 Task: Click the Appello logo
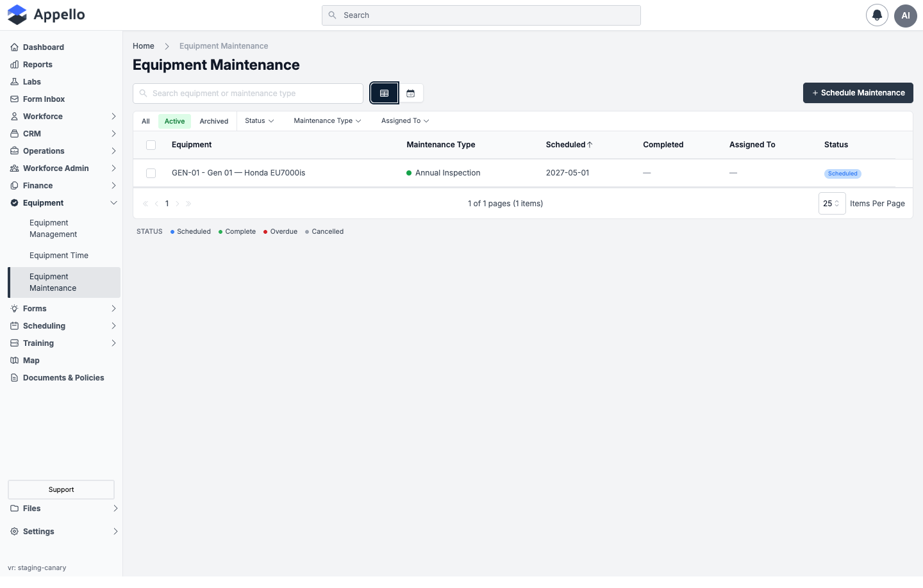pos(46,15)
